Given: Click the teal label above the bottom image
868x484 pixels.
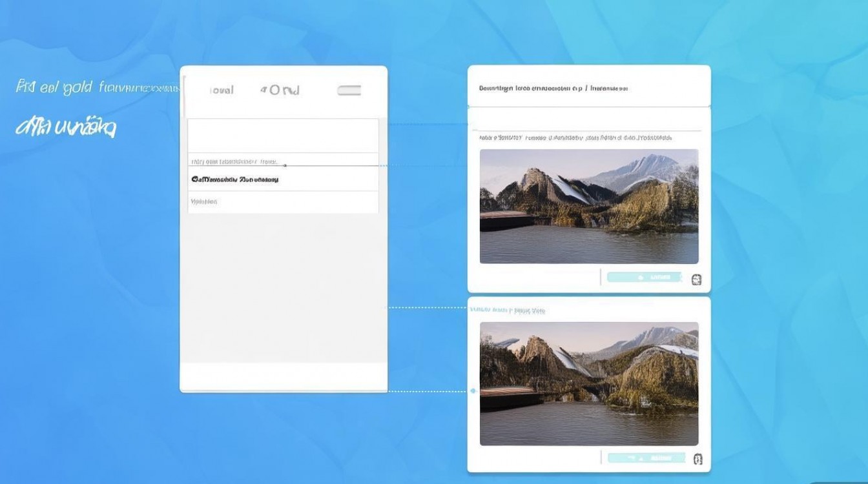Looking at the screenshot, I should point(508,310).
